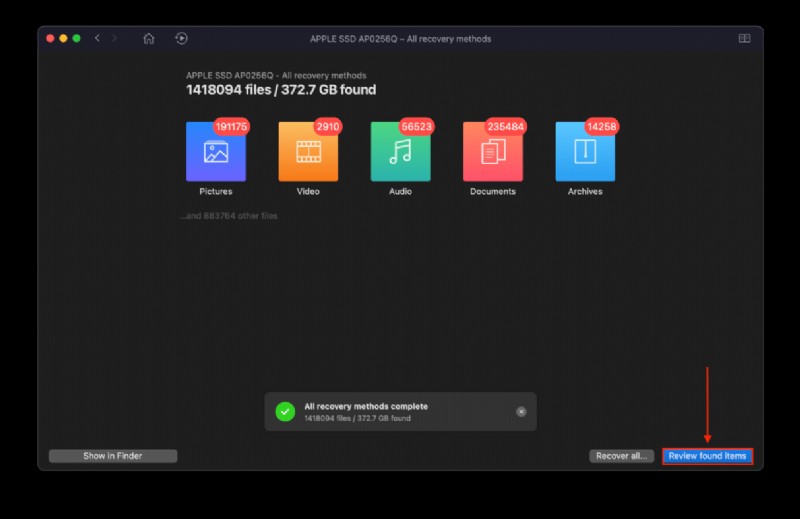The height and width of the screenshot is (519, 800).
Task: Click the 56523 badge on Audio
Action: coord(416,127)
